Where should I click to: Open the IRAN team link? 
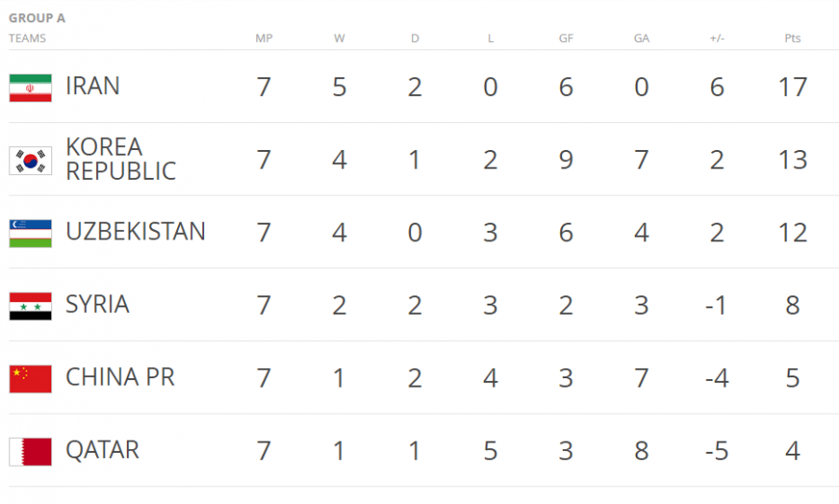click(92, 87)
